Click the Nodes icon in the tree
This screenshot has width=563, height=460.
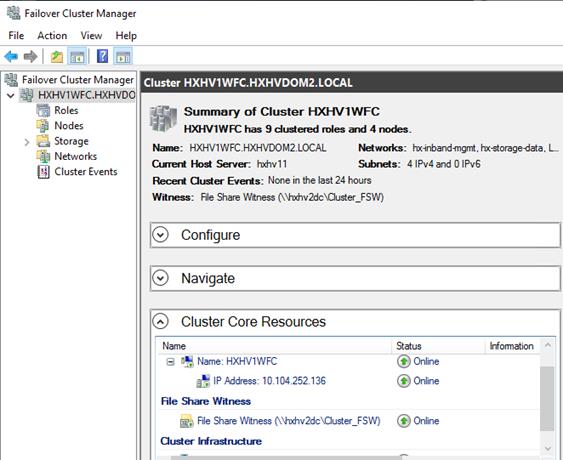pos(43,126)
